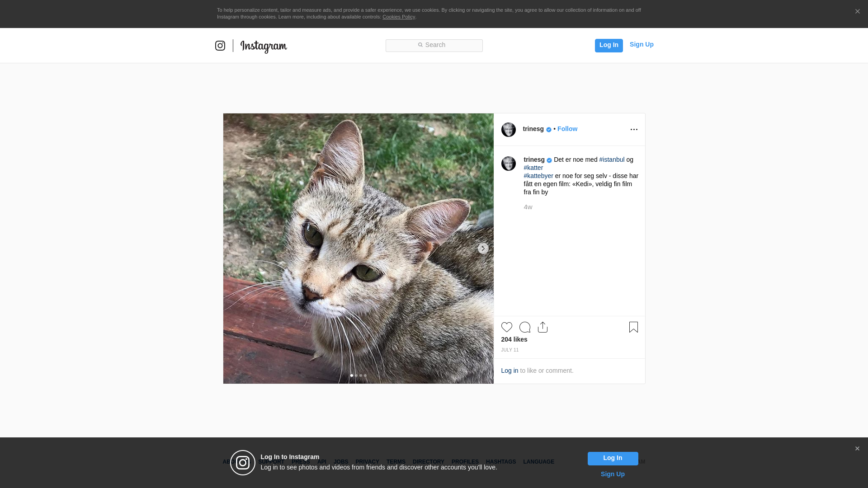Open the LANGUAGE footer selector
Screen dimensions: 868x488
(538, 462)
